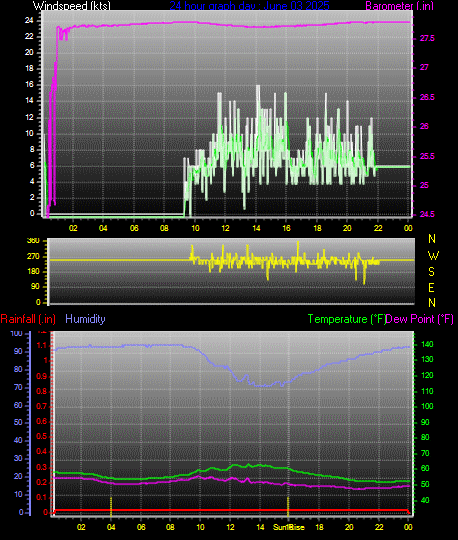This screenshot has height=540, width=458.
Task: Click the S compass letter
Action: coord(431,272)
